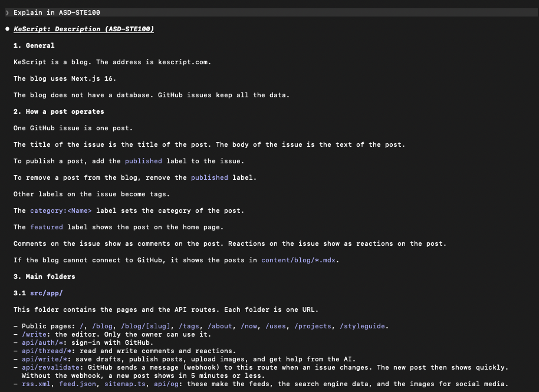The image size is (539, 392).
Task: Click the 'rss.xml' file name
Action: [36, 384]
